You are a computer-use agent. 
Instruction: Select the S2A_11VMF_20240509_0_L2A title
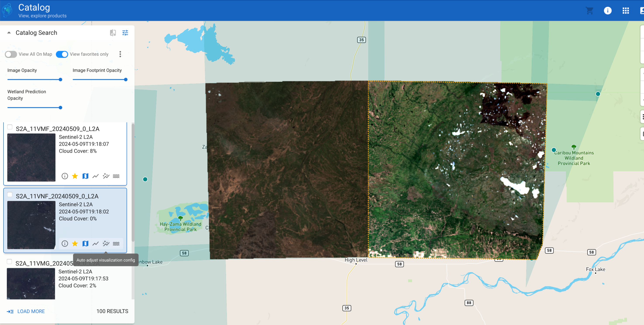58,129
